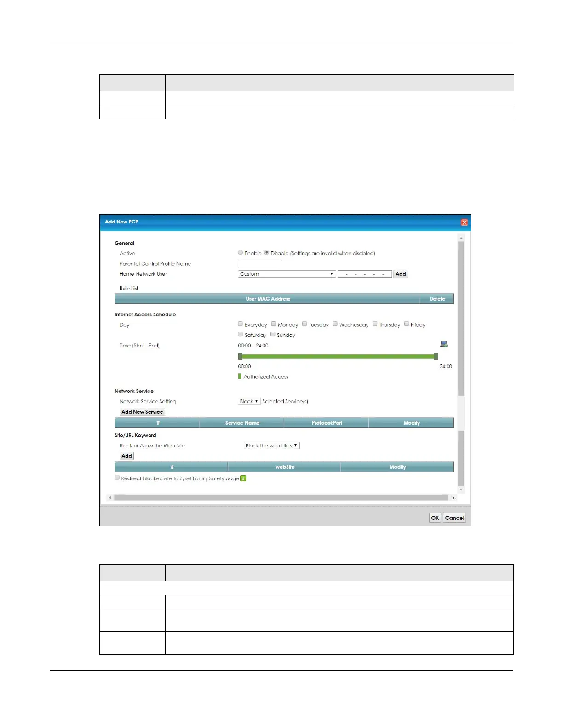Click the horizontal scrollbar thumb
This screenshot has width=563, height=728.
tap(281, 498)
